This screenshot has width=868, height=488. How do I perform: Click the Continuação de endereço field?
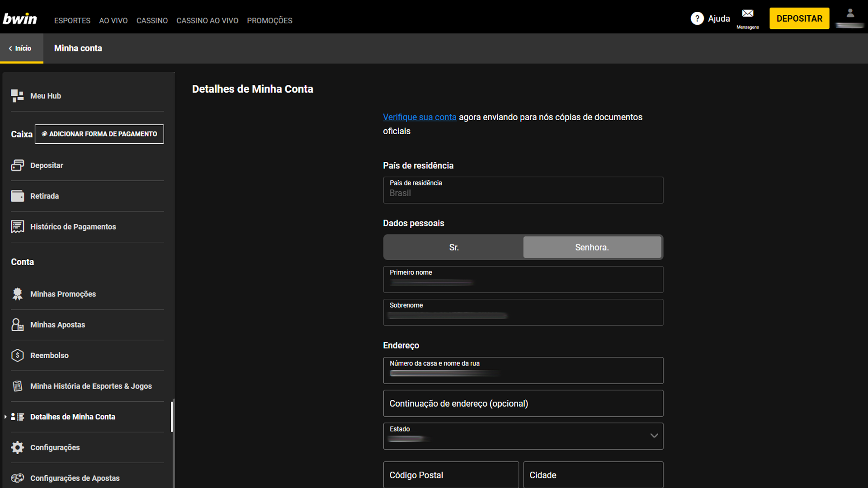[x=523, y=404]
